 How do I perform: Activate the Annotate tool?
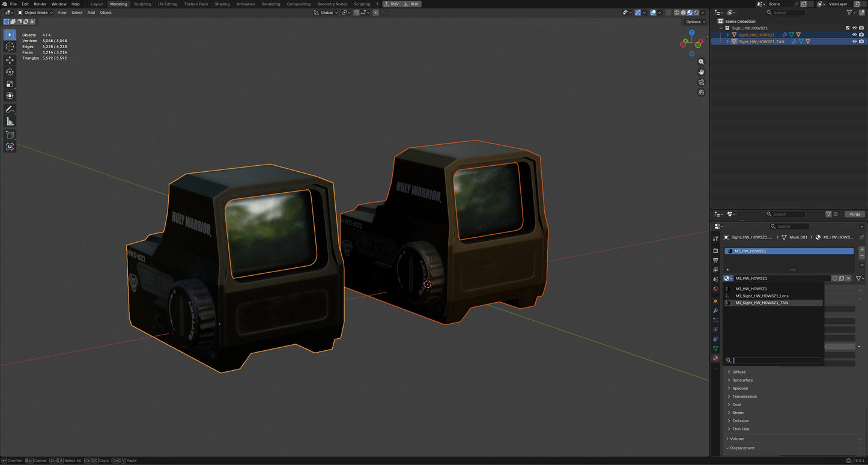point(10,109)
